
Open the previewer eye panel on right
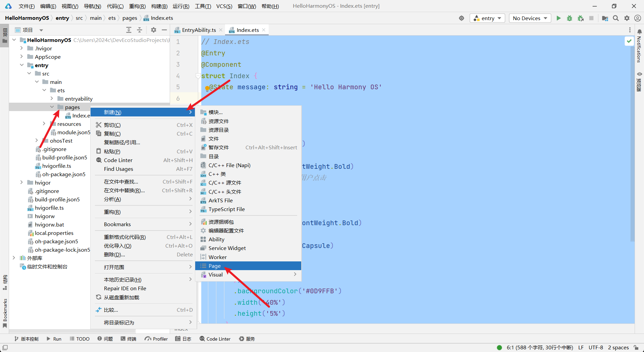(x=639, y=81)
